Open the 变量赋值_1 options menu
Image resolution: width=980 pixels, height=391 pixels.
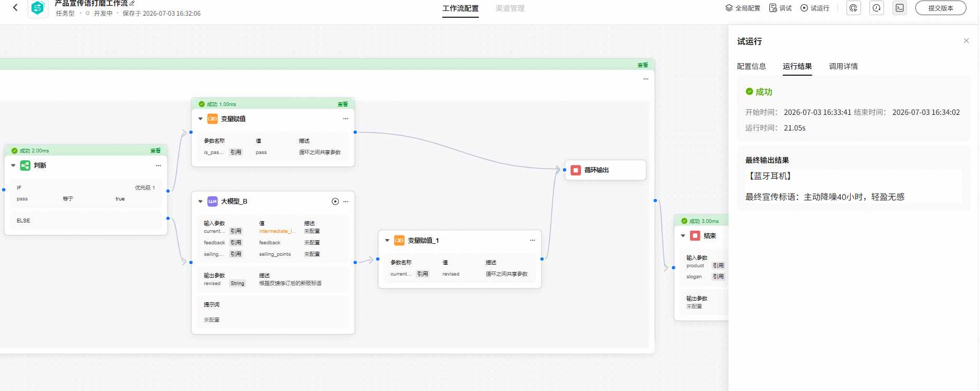(532, 241)
